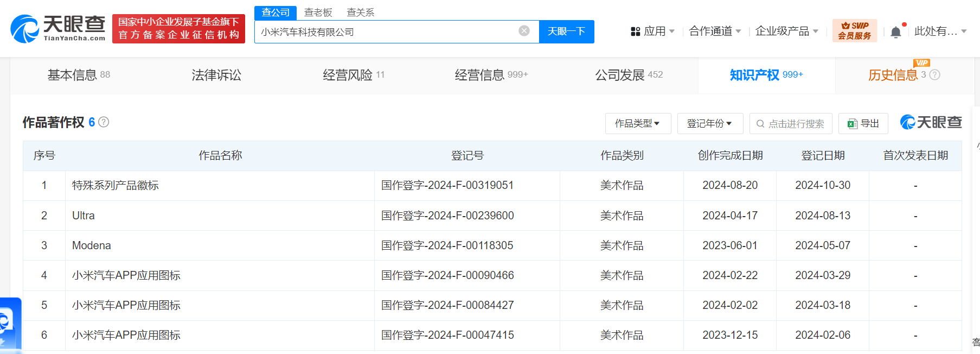Screen dimensions: 980x354
Task: Click the 天眼一下 search button
Action: [567, 31]
